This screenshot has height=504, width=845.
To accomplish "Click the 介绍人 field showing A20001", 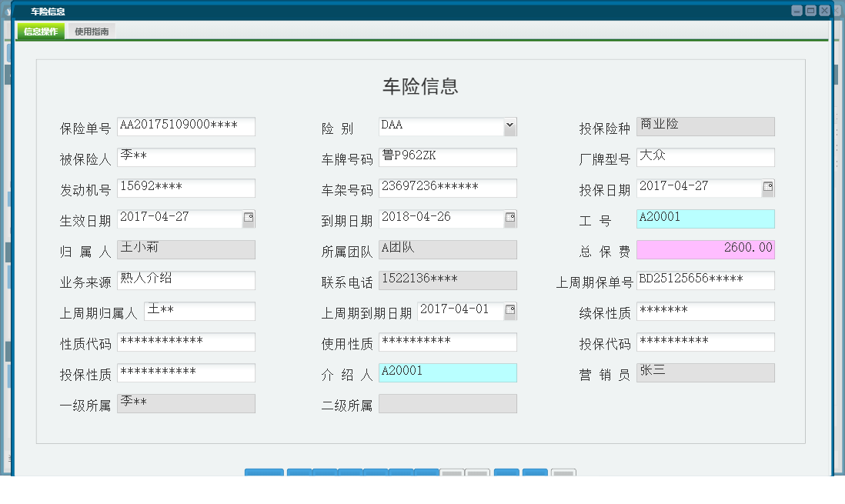I will tap(448, 372).
